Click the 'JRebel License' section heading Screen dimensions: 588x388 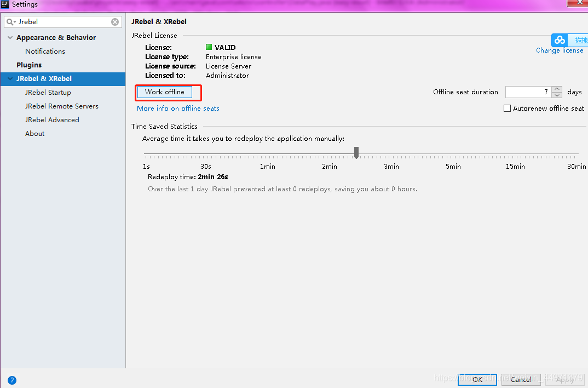tap(154, 36)
